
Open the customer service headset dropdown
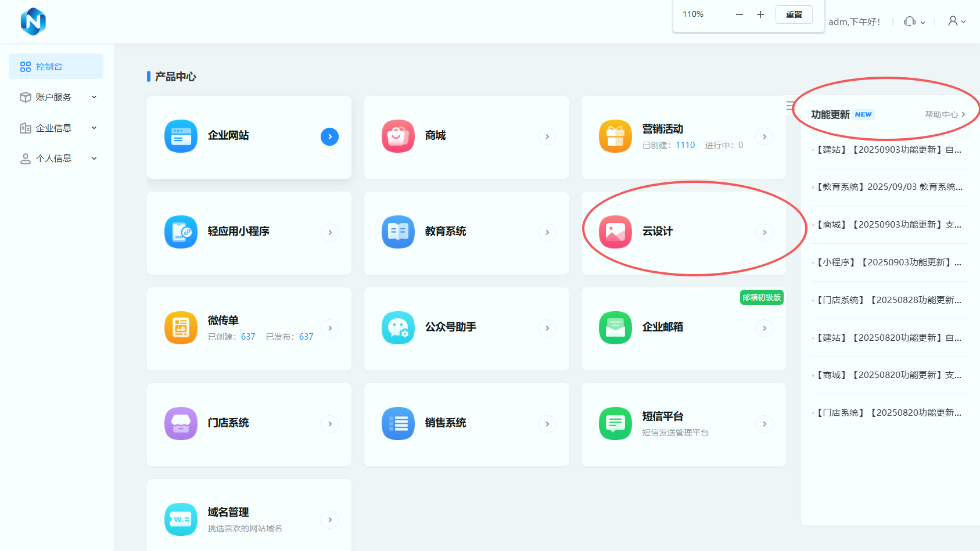point(914,21)
